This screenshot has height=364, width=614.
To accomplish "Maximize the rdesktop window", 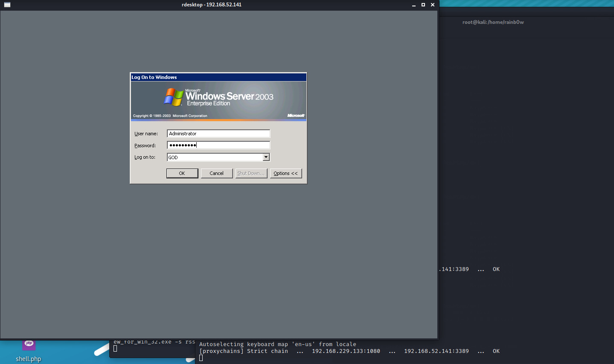I will (x=423, y=5).
